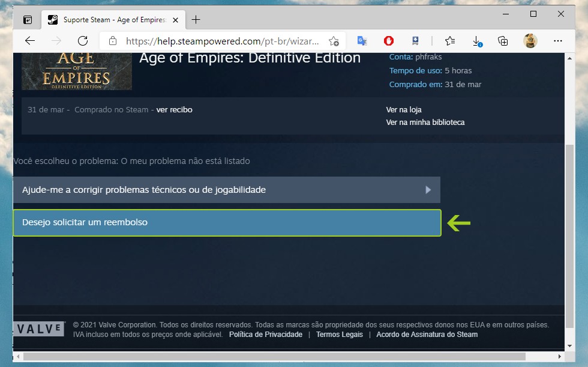
Task: Click the profile avatar in toolbar
Action: pyautogui.click(x=530, y=41)
